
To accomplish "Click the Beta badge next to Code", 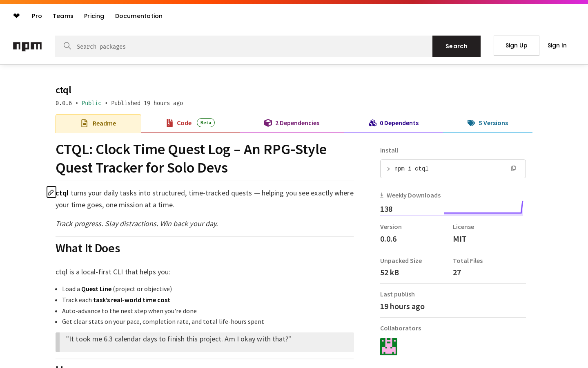I will point(206,123).
